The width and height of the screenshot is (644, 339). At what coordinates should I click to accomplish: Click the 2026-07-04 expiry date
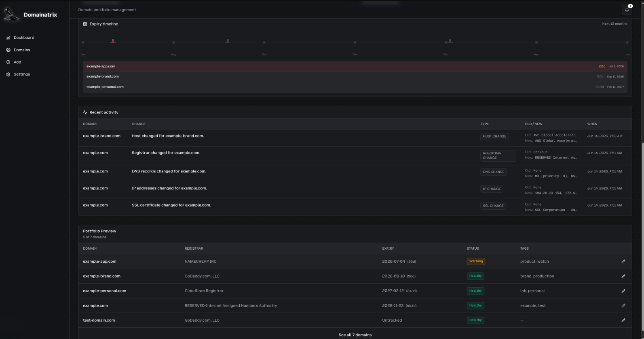pos(393,261)
